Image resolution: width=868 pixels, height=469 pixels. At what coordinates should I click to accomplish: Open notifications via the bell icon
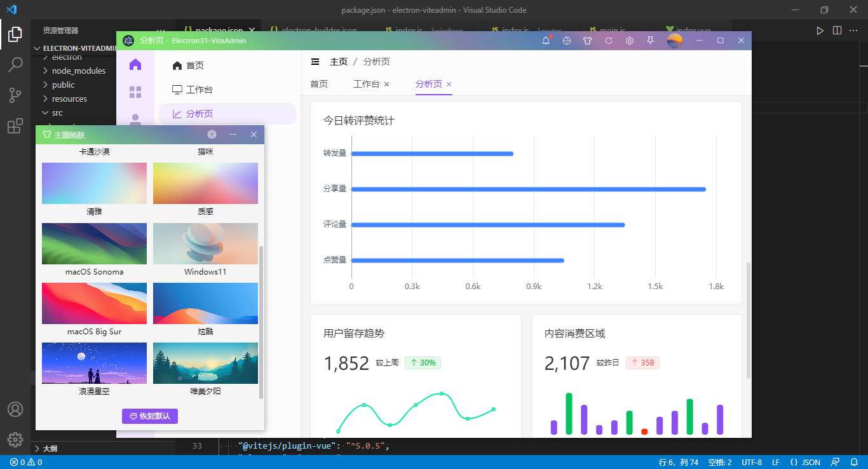[x=545, y=40]
